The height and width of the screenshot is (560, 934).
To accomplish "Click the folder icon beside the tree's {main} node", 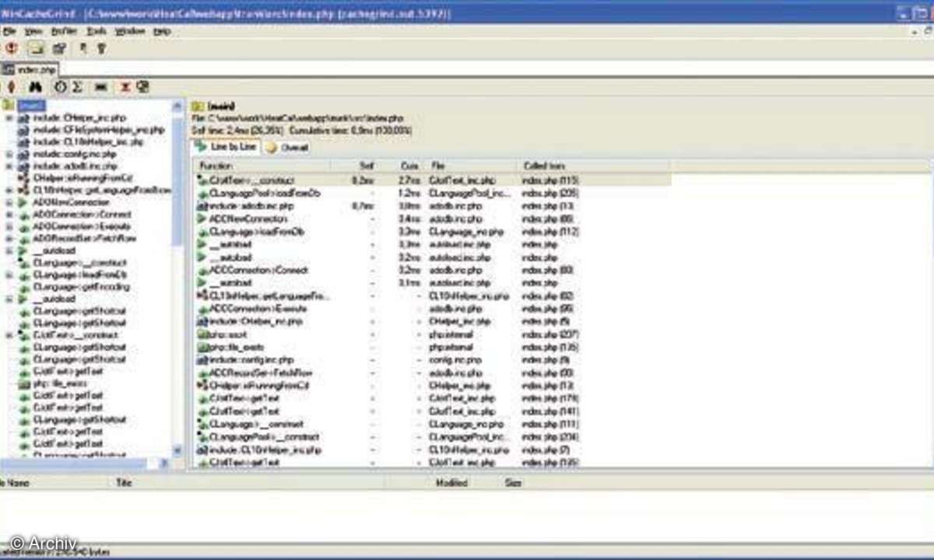I will click(9, 105).
